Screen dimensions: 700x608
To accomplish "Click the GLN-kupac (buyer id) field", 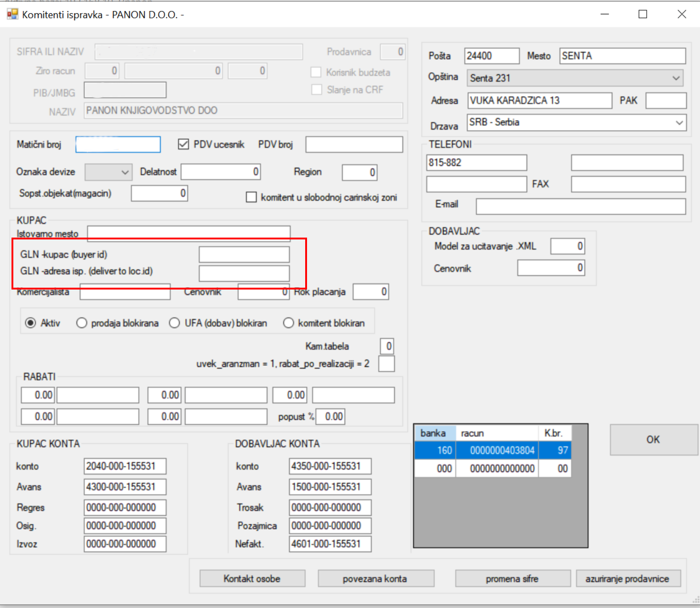I will click(x=244, y=255).
